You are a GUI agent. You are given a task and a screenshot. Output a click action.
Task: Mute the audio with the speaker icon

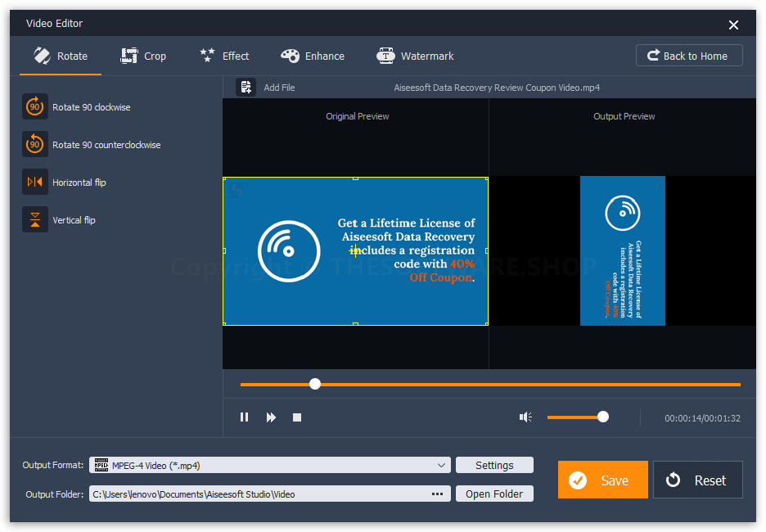click(x=525, y=417)
